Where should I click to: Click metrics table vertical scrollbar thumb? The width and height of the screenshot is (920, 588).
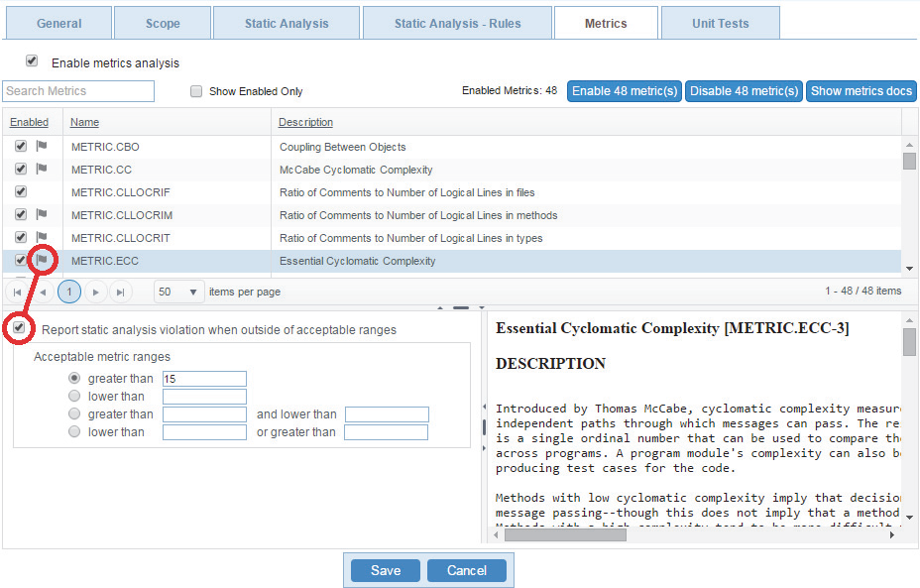909,161
